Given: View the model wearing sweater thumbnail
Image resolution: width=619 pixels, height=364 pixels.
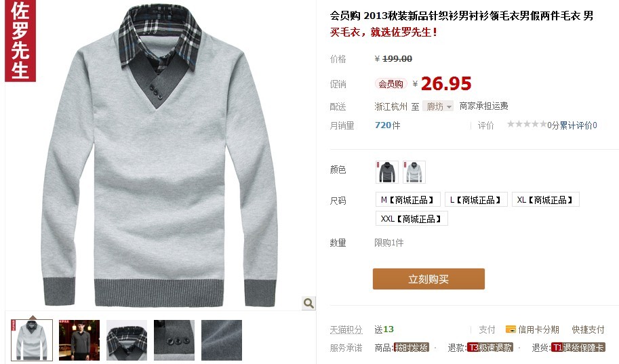Looking at the screenshot, I should pyautogui.click(x=79, y=340).
